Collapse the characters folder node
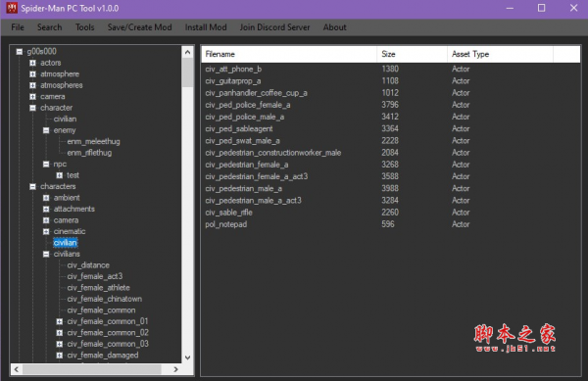588x381 pixels. (33, 186)
